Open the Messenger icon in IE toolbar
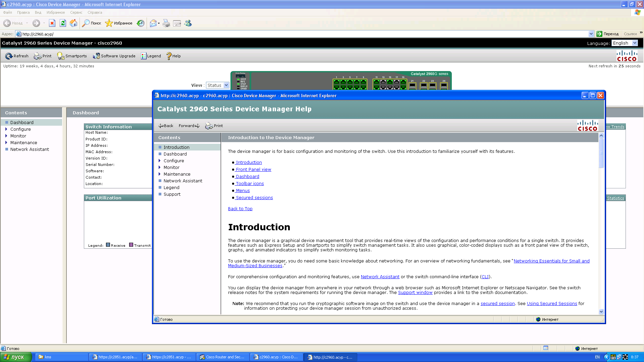Image resolution: width=644 pixels, height=362 pixels. tap(188, 23)
